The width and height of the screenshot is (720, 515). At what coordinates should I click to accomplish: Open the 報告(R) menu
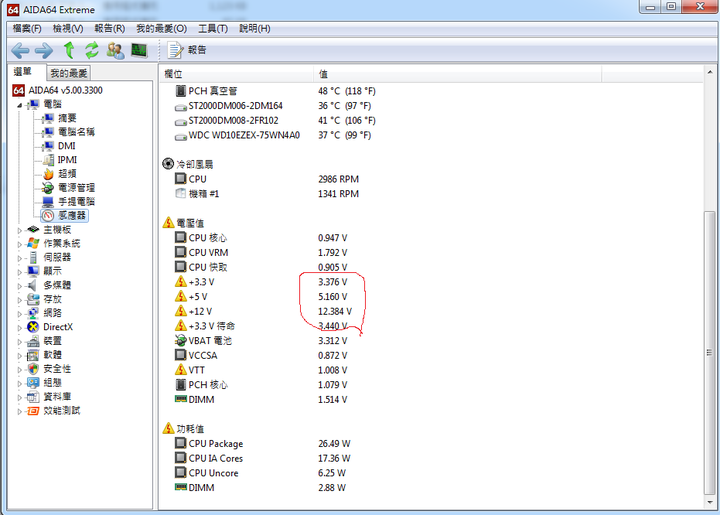110,28
